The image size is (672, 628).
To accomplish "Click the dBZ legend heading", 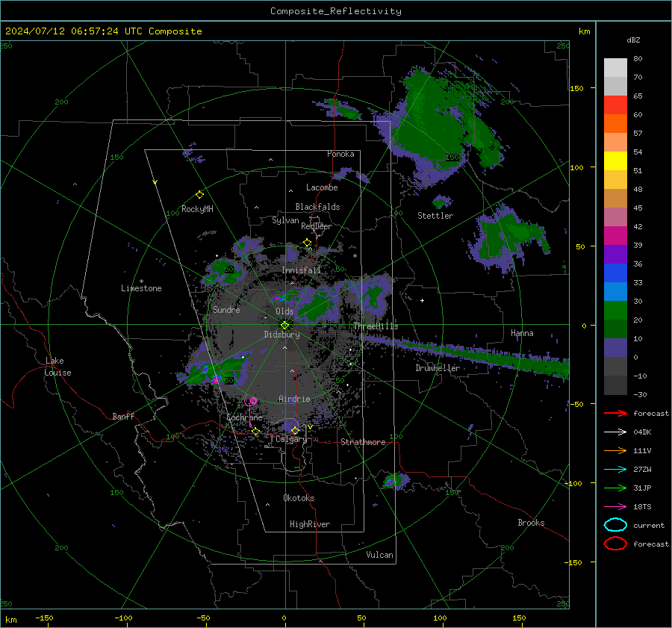I will coord(633,40).
